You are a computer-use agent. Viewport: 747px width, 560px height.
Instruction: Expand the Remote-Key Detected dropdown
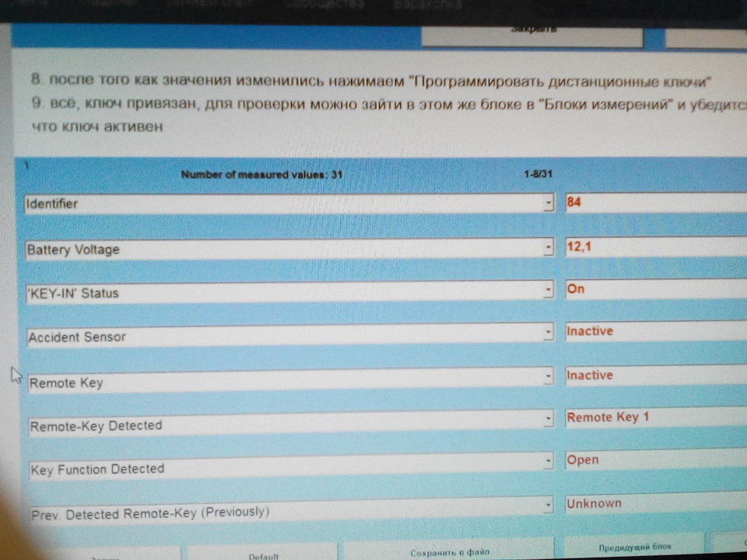click(x=549, y=418)
